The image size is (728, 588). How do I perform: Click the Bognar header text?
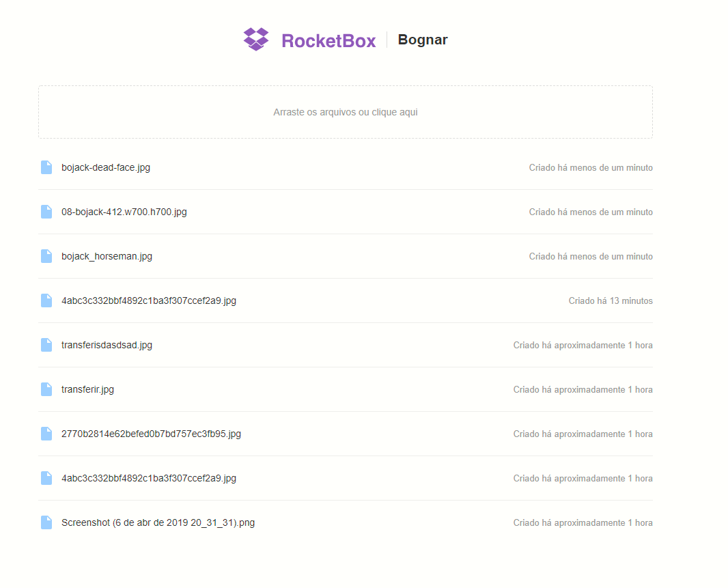coord(422,40)
